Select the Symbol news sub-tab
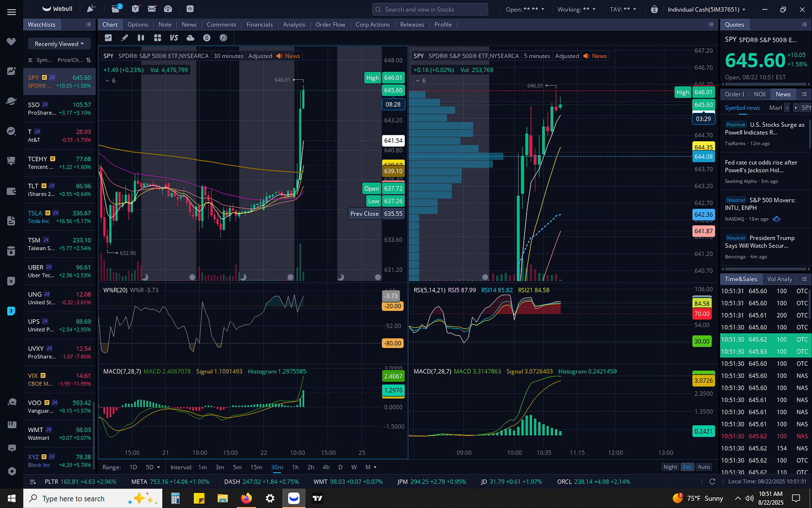The image size is (812, 508). [x=742, y=108]
